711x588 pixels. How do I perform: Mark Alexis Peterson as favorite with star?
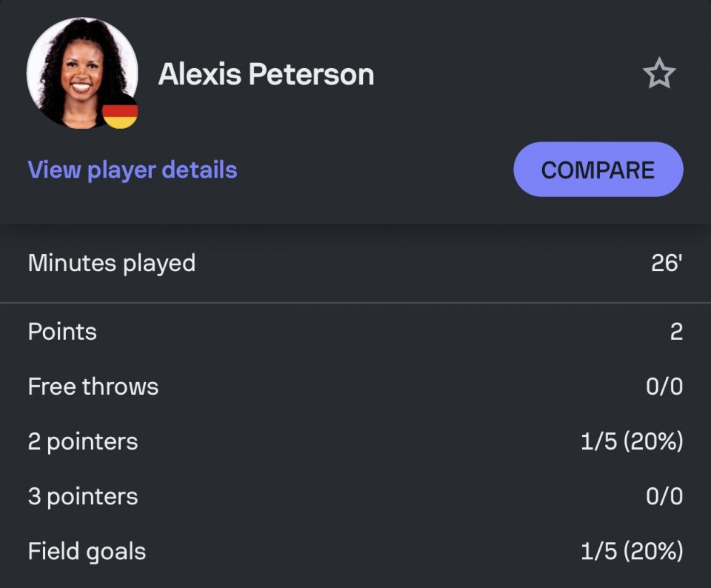[659, 73]
